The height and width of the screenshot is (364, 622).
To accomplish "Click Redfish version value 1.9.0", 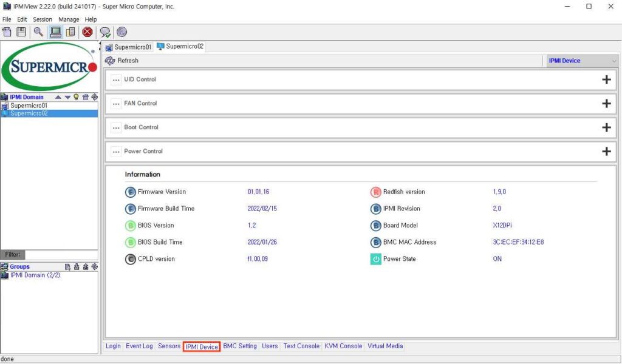I will point(499,192).
